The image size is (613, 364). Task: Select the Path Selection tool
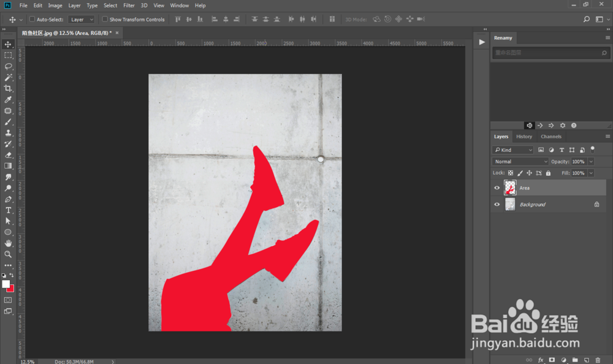(8, 221)
